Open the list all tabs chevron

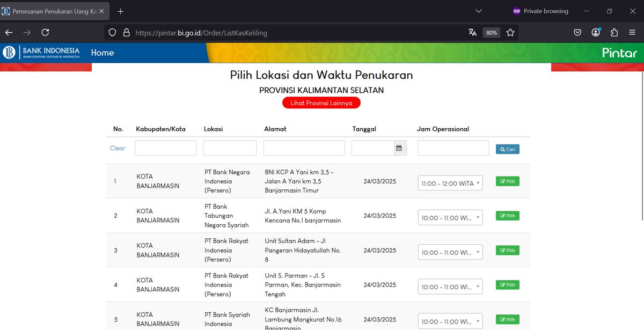coord(479,11)
